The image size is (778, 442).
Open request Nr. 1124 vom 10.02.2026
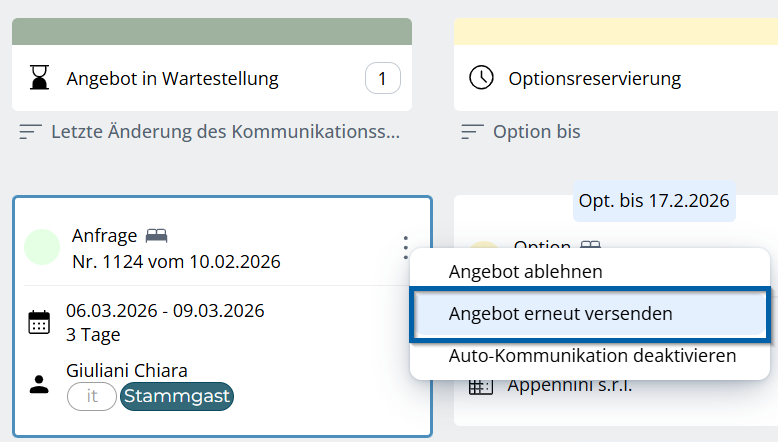(176, 262)
